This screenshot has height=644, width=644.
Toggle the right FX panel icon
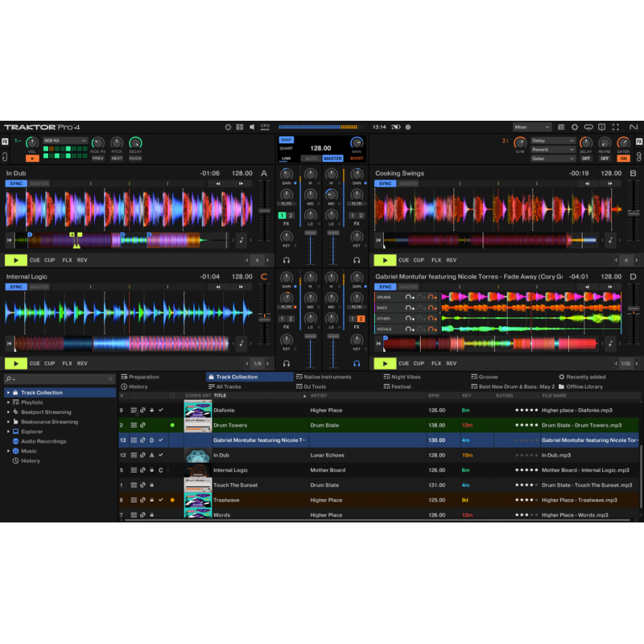point(639,142)
